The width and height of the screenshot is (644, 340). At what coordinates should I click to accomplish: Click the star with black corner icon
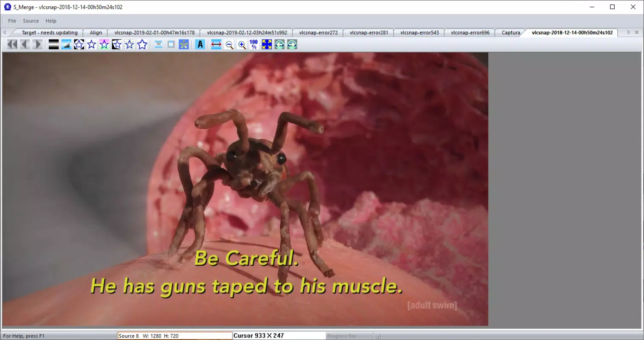[x=117, y=44]
